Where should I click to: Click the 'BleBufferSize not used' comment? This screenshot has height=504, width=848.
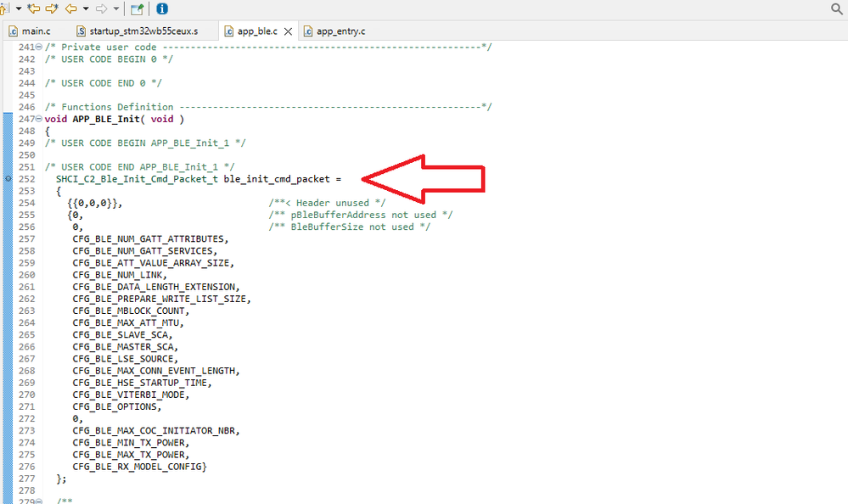(350, 227)
